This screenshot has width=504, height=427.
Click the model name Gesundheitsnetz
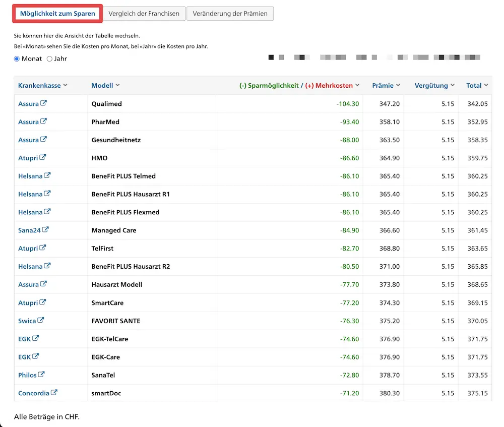click(x=116, y=140)
